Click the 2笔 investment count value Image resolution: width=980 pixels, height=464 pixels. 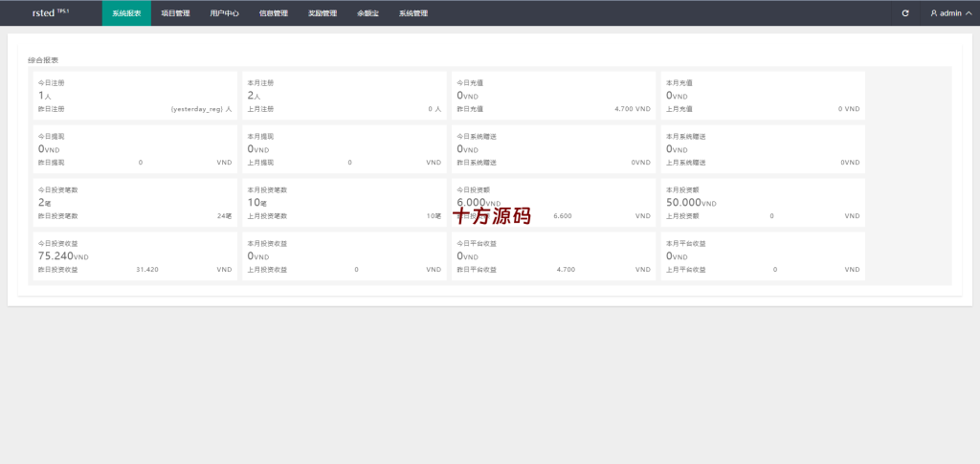(x=44, y=203)
